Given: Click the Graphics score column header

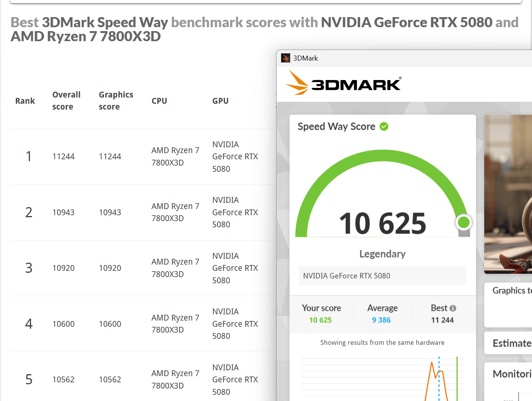Looking at the screenshot, I should 116,101.
